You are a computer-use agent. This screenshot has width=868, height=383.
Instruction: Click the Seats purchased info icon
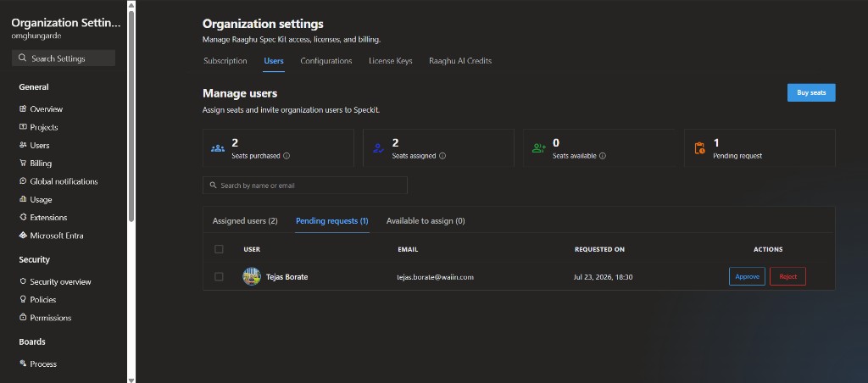pyautogui.click(x=287, y=156)
